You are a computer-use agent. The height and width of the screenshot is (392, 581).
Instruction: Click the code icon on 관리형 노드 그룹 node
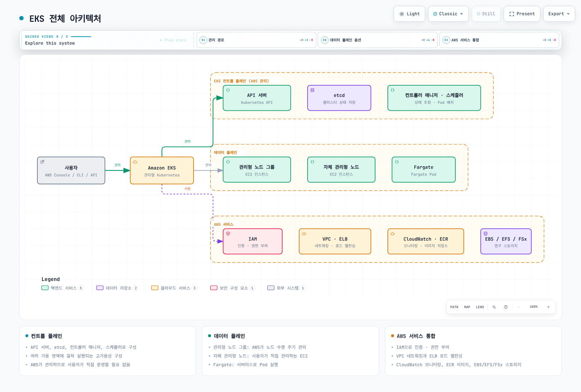point(228,162)
